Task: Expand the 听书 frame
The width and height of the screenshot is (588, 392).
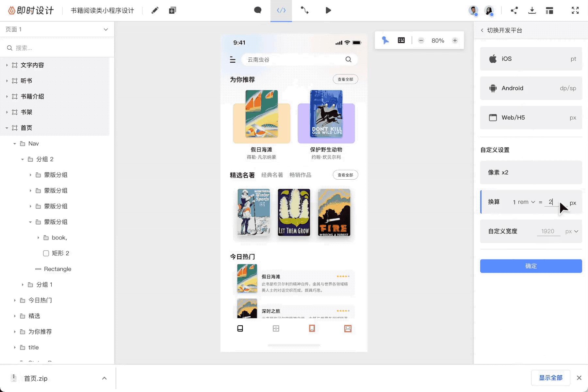Action: [x=7, y=81]
